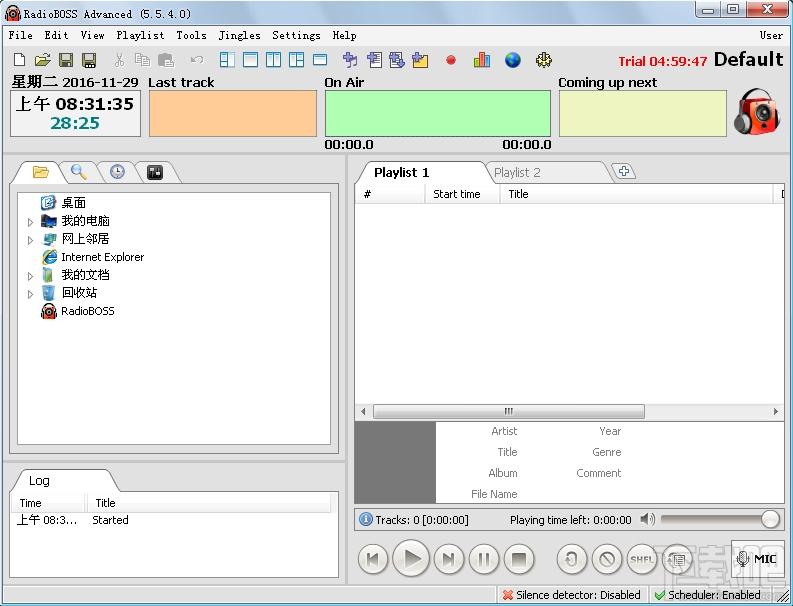
Task: Click the red speaker headphones logo
Action: pyautogui.click(x=757, y=111)
